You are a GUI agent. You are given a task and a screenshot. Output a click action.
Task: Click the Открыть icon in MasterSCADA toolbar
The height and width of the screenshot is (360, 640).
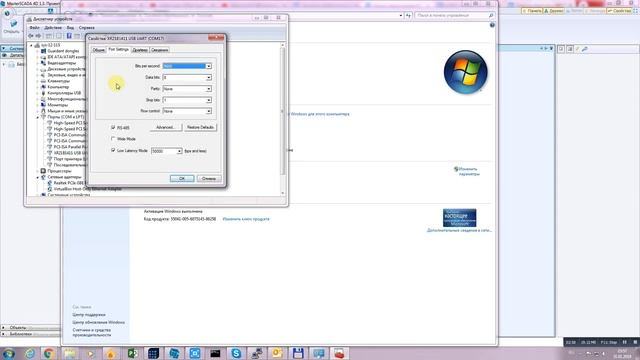coord(12,27)
